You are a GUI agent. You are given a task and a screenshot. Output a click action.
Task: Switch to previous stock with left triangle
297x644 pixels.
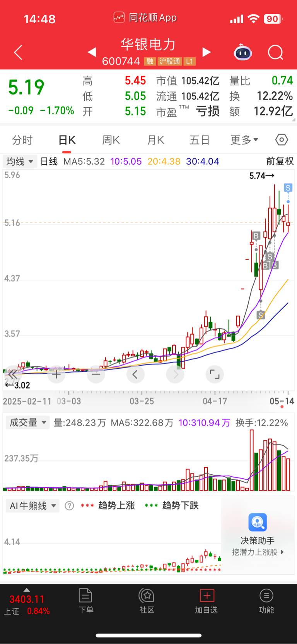click(x=92, y=52)
